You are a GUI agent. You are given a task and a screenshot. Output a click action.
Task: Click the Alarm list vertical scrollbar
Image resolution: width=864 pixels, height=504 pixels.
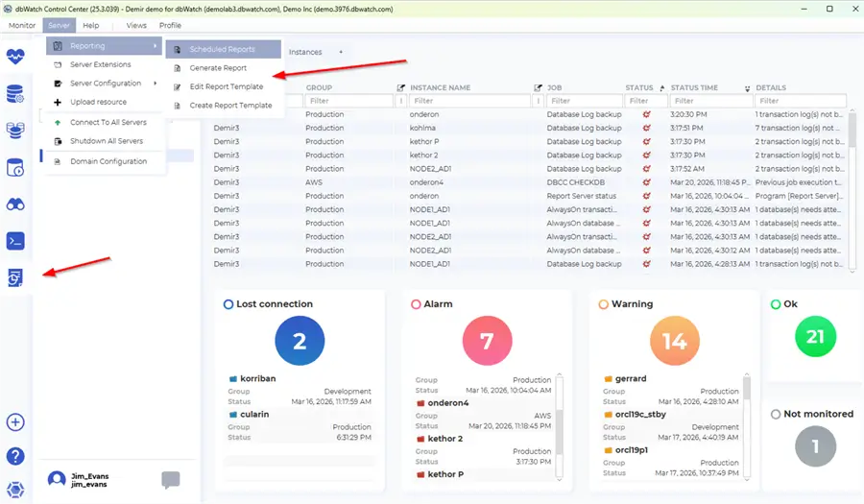point(560,427)
